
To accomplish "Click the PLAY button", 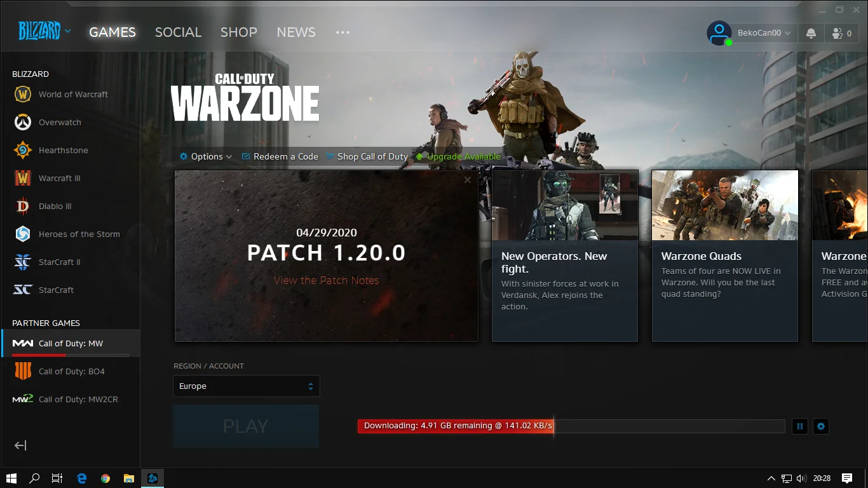I will (246, 426).
